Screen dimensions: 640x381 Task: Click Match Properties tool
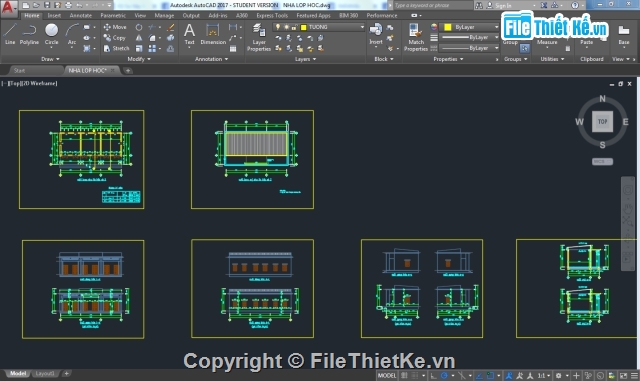pos(416,38)
